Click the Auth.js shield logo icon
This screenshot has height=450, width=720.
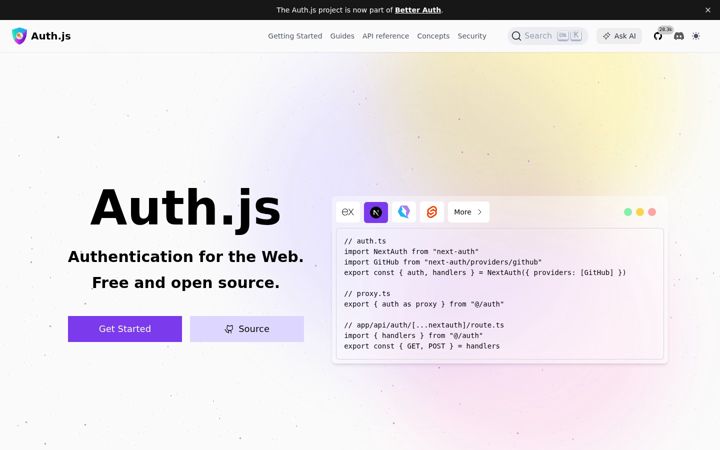[x=19, y=36]
